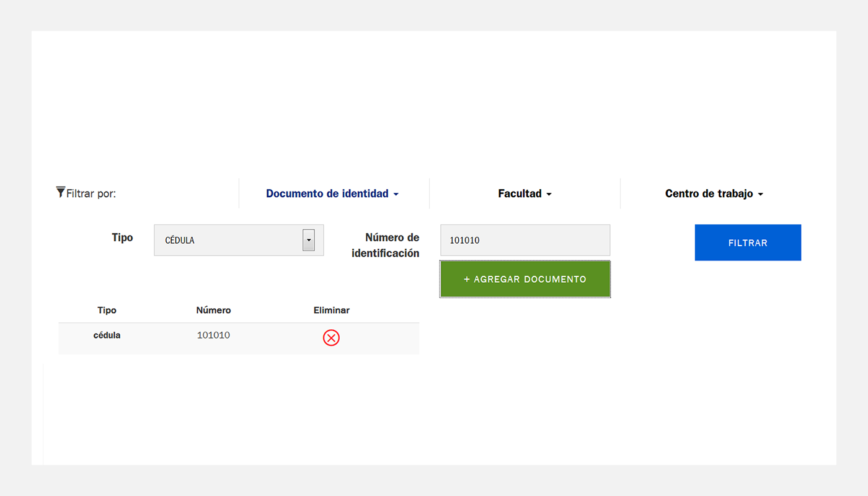Delete the cédula row with red X

tap(331, 338)
